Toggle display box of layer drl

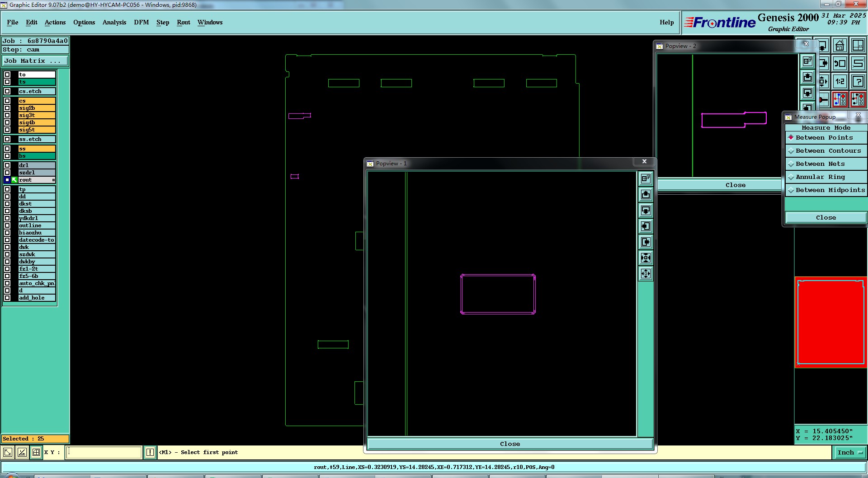pyautogui.click(x=7, y=165)
